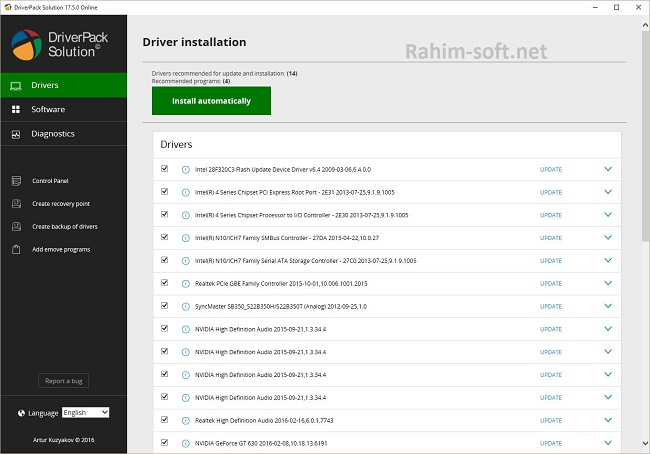
Task: Expand the NVIDIA GeForce GT 630 row
Action: tap(608, 443)
